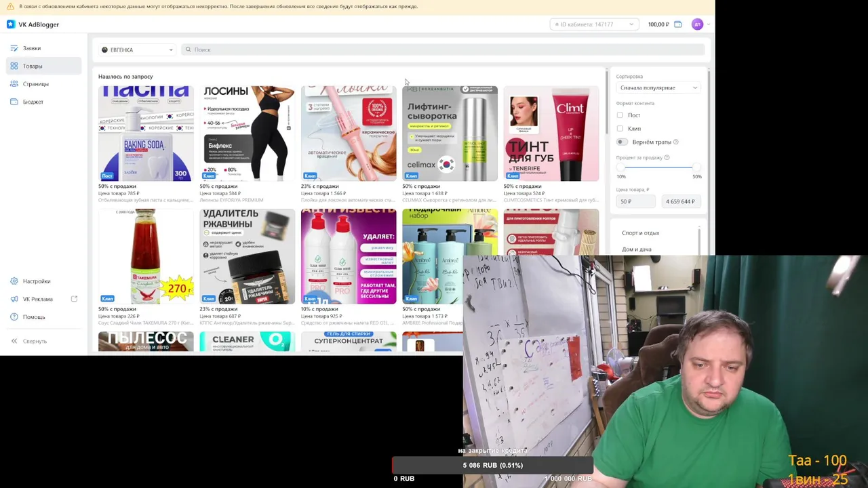The height and width of the screenshot is (488, 868).
Task: Click the search magnifier icon
Action: click(189, 49)
